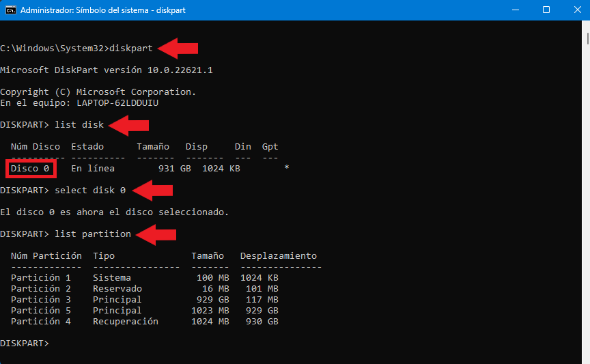The height and width of the screenshot is (364, 590).
Task: Click computer name 'LAPTOP-62LDDUIU'
Action: click(117, 102)
